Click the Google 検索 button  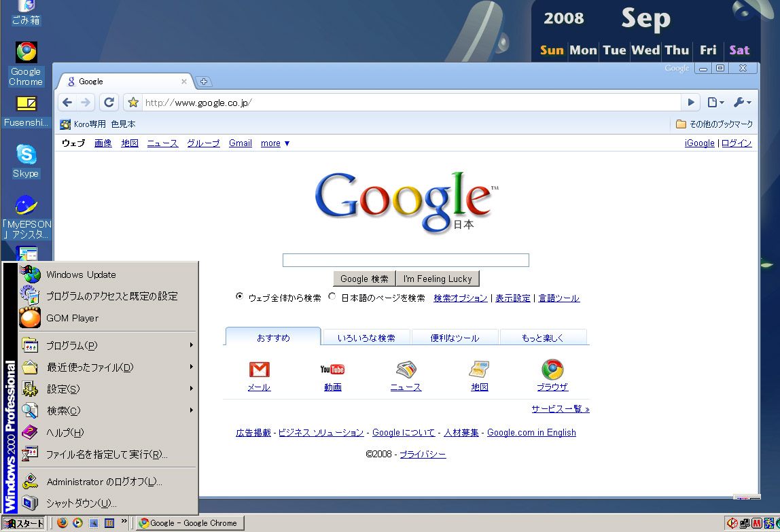[364, 279]
